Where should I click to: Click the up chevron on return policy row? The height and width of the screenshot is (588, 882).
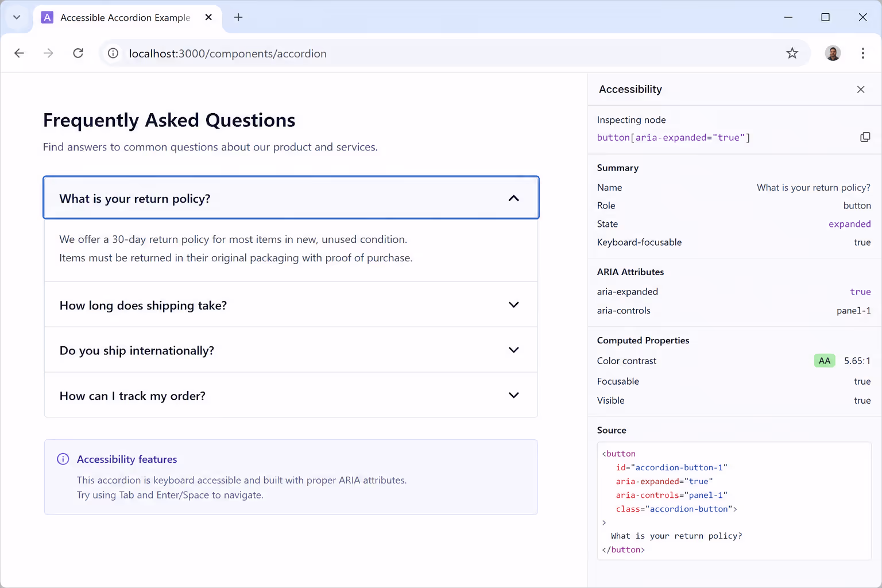coord(514,198)
